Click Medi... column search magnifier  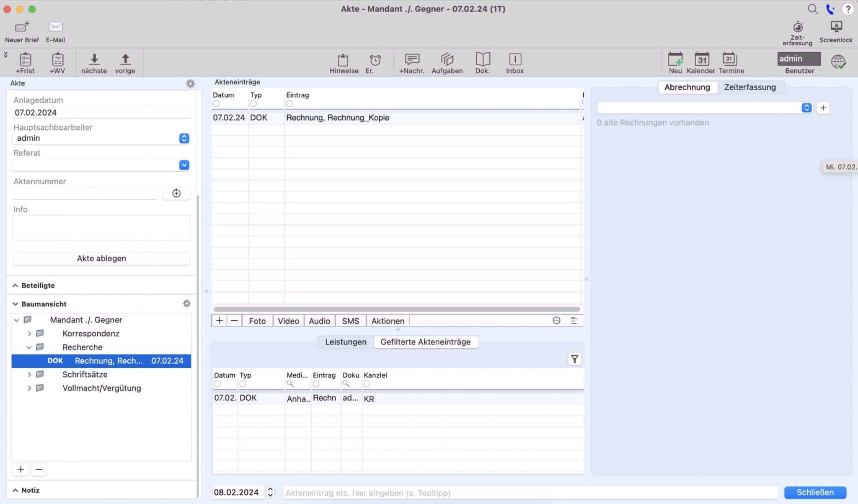click(x=290, y=384)
